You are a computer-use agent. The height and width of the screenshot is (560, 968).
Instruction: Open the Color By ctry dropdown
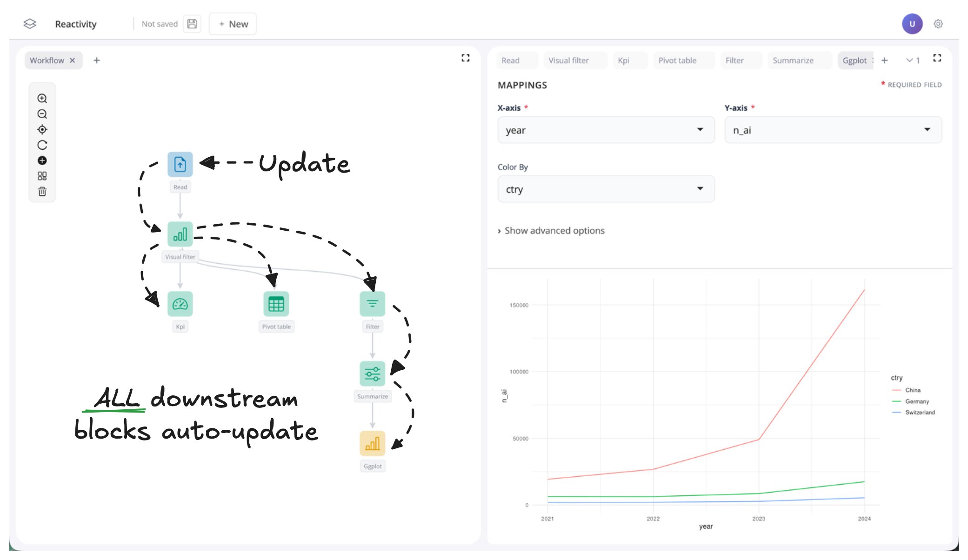606,189
